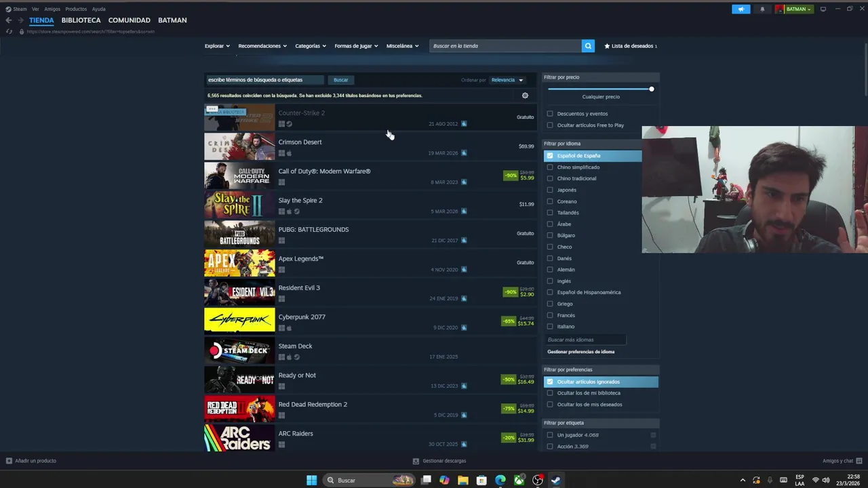Switch to the BIBLIOTECA tab
Viewport: 868px width, 488px height.
point(81,20)
